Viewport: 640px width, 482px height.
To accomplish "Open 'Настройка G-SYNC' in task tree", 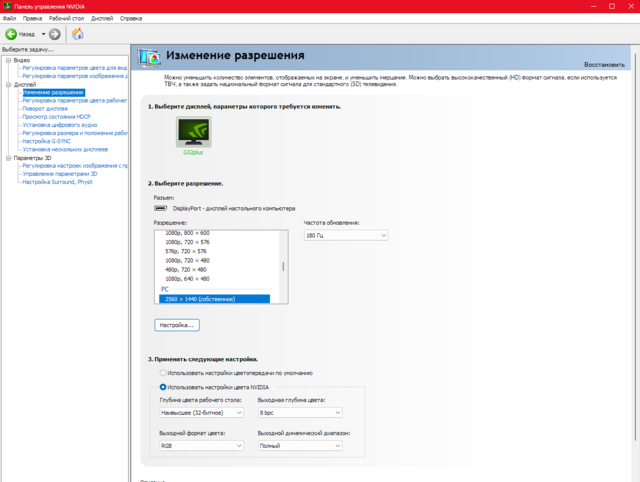I will click(x=49, y=141).
